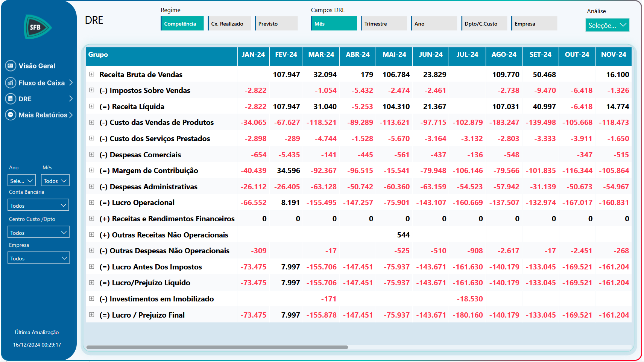Expand Outras Despesas Não Operacionais row

pos(91,250)
